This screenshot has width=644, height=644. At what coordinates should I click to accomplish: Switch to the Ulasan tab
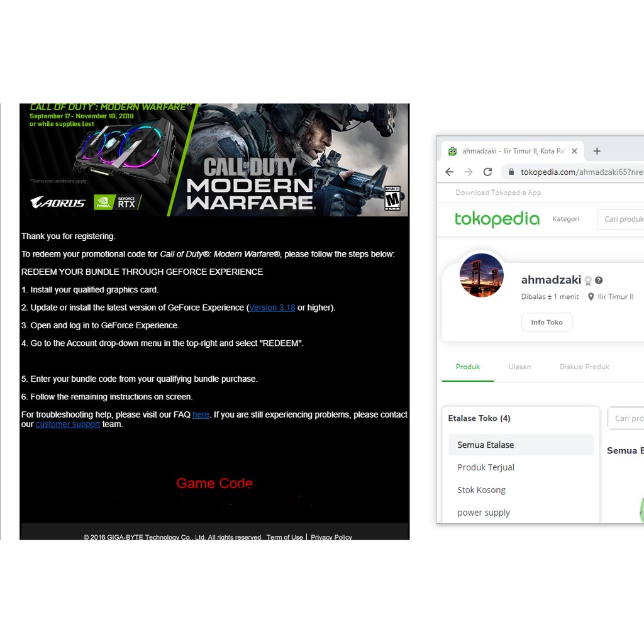519,367
